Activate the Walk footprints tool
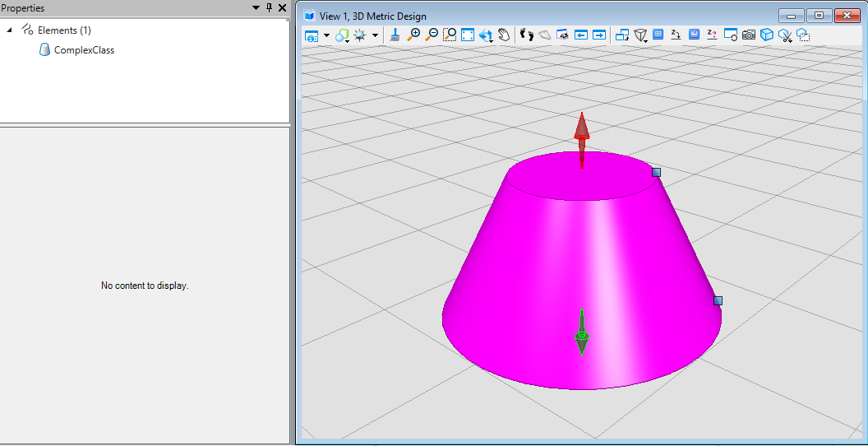Screen dimensions: 868x446 527,35
